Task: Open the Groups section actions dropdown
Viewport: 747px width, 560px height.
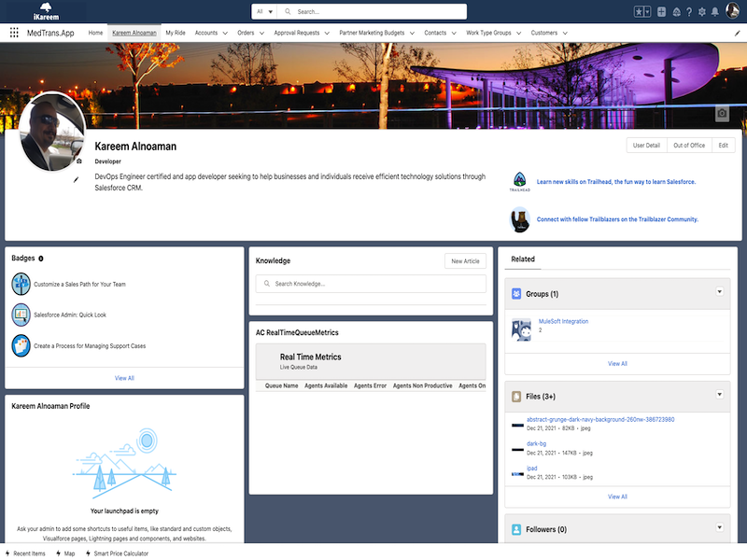Action: pyautogui.click(x=720, y=292)
